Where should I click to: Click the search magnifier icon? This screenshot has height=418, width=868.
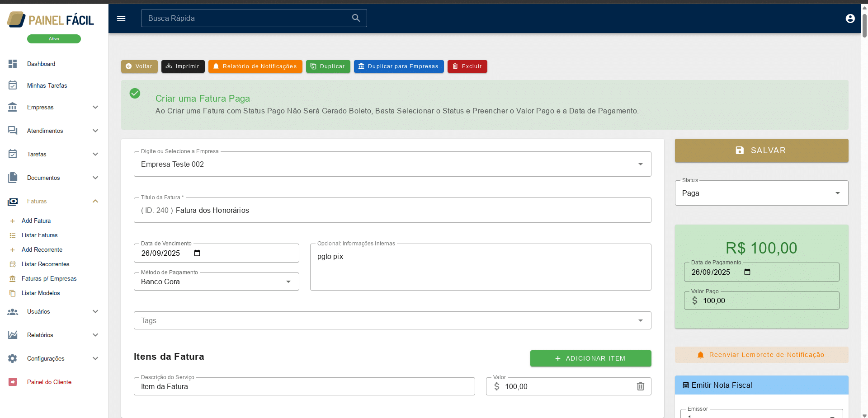[356, 18]
